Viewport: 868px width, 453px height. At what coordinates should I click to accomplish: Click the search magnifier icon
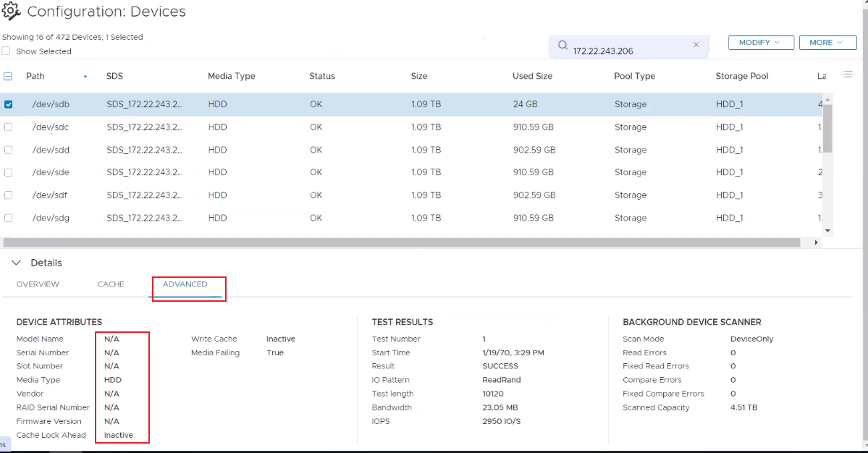[562, 45]
